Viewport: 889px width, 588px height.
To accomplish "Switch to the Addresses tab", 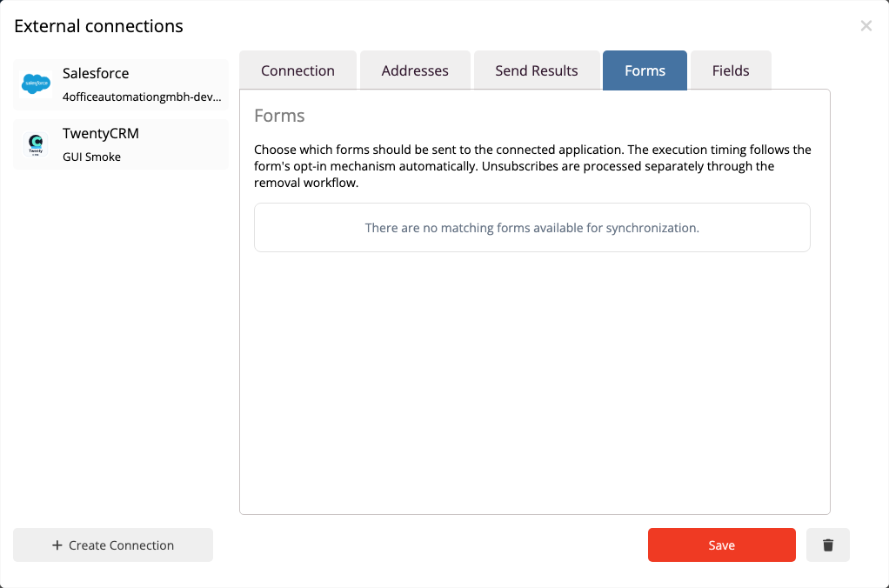I will tap(415, 70).
